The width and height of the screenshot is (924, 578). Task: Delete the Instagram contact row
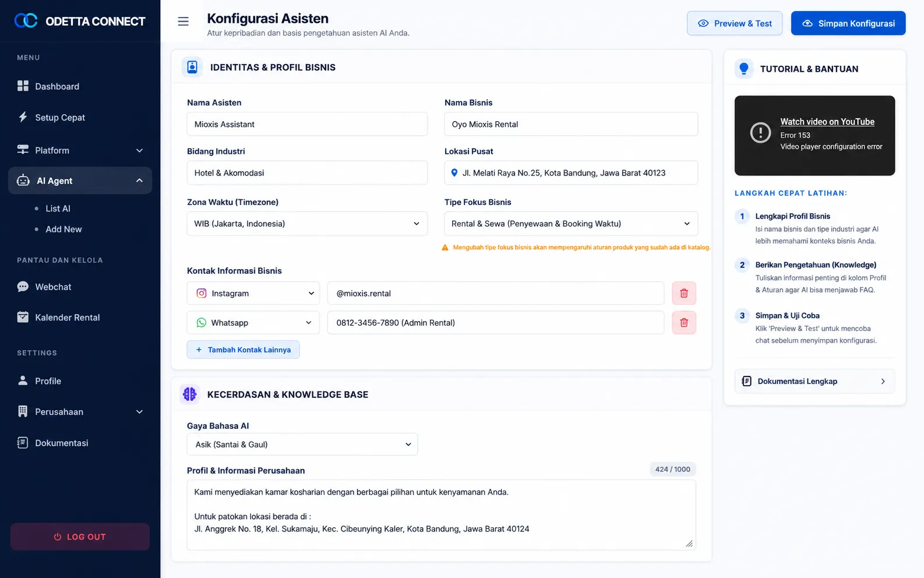(x=684, y=293)
